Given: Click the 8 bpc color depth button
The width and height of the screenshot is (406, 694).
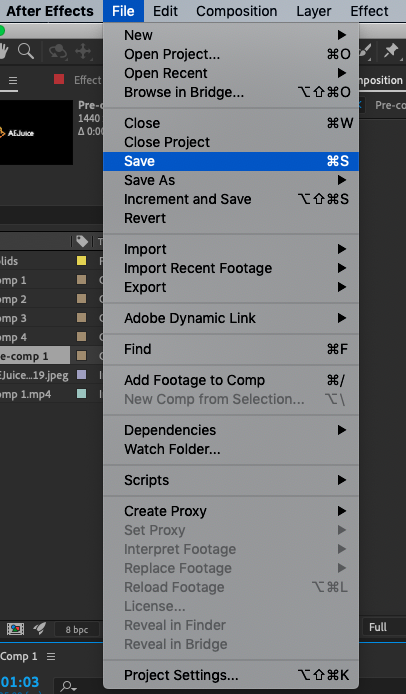Looking at the screenshot, I should [x=77, y=629].
